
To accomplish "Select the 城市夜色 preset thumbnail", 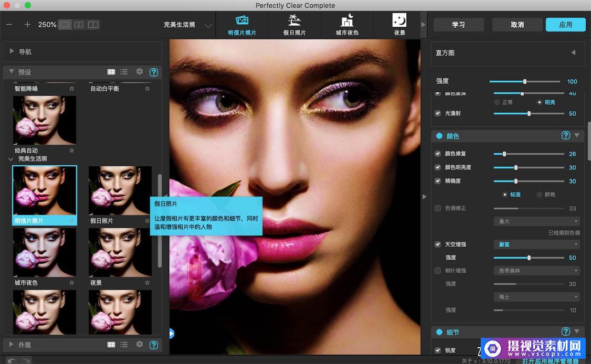I will [x=45, y=252].
